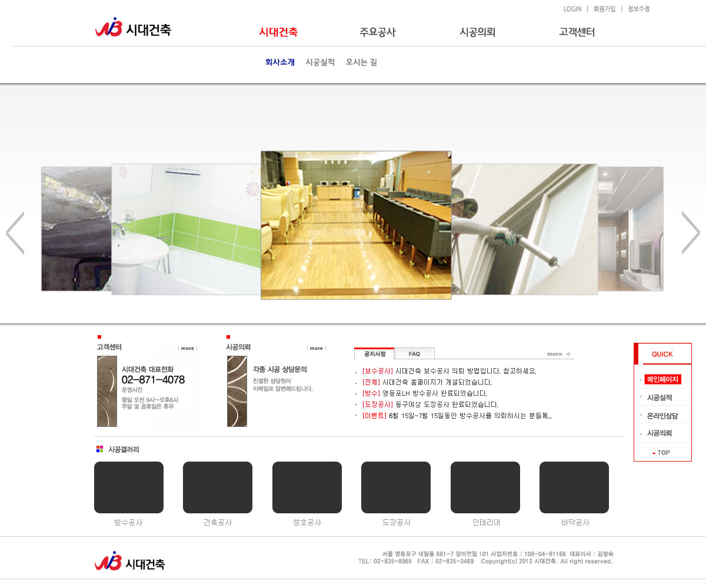Viewport: 706px width, 588px height.
Task: Click the 시대건축 logo in header
Action: [133, 28]
